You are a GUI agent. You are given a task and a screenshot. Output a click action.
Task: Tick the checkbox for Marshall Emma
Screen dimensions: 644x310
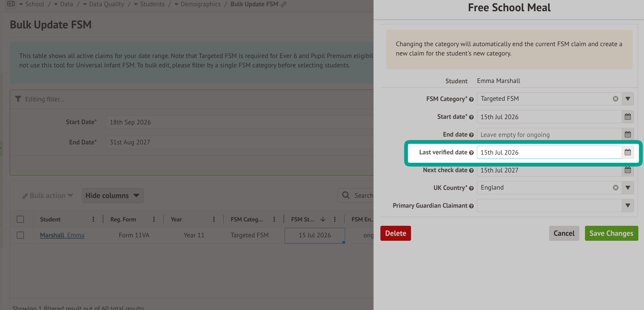click(20, 235)
